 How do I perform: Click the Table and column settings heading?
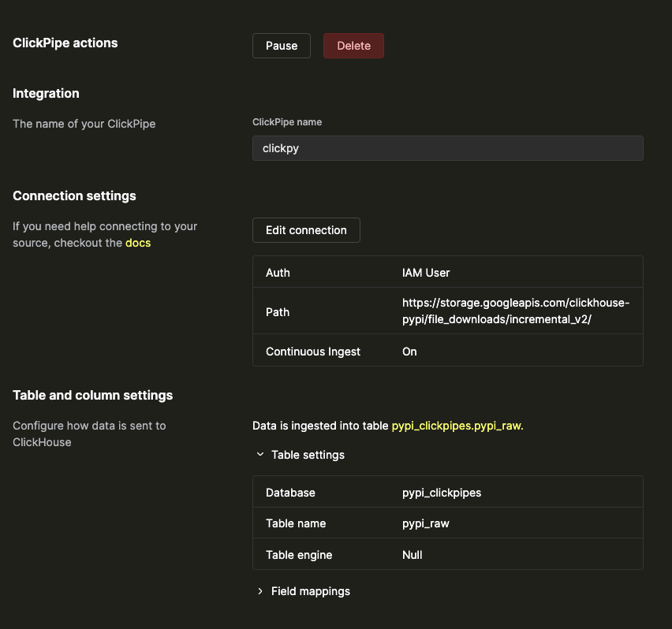(92, 395)
